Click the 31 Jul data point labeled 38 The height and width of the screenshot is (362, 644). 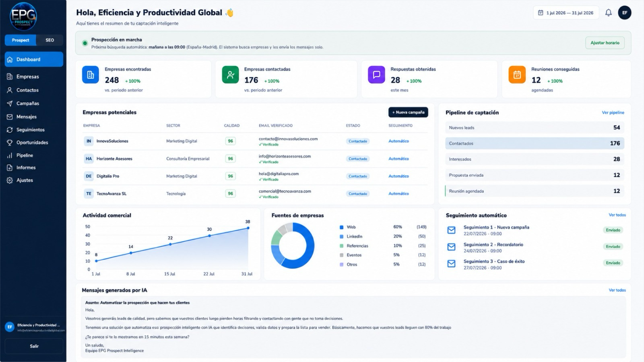(x=248, y=228)
